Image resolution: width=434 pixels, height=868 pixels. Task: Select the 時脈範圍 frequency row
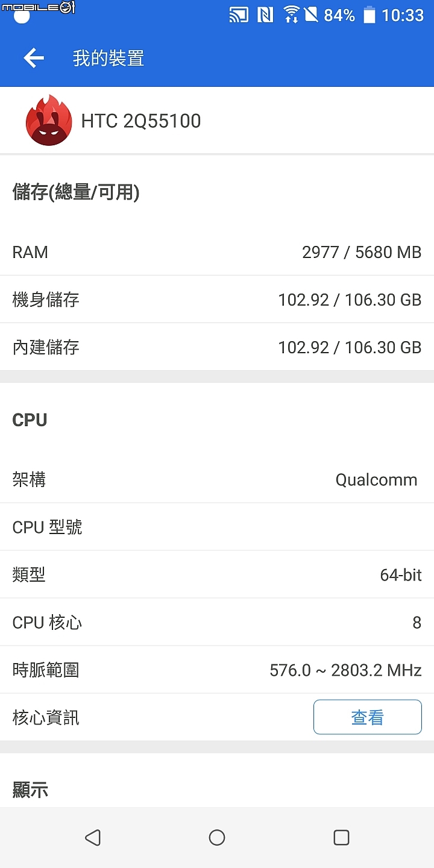coord(217,670)
